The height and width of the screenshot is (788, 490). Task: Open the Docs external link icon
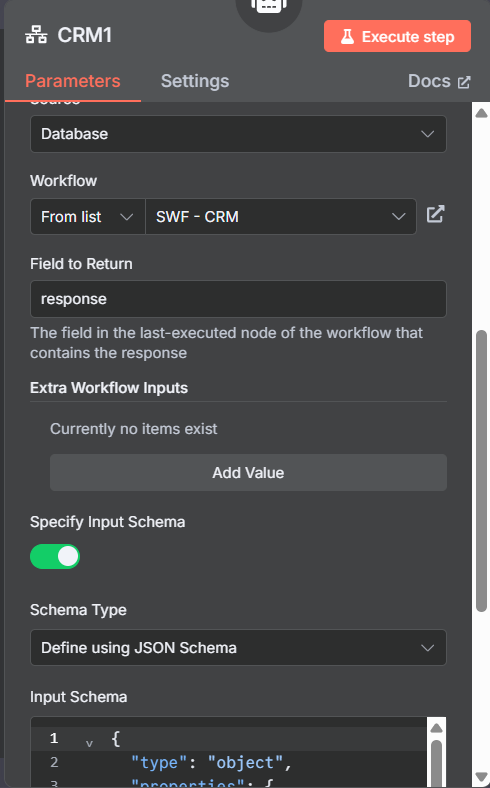pos(464,82)
